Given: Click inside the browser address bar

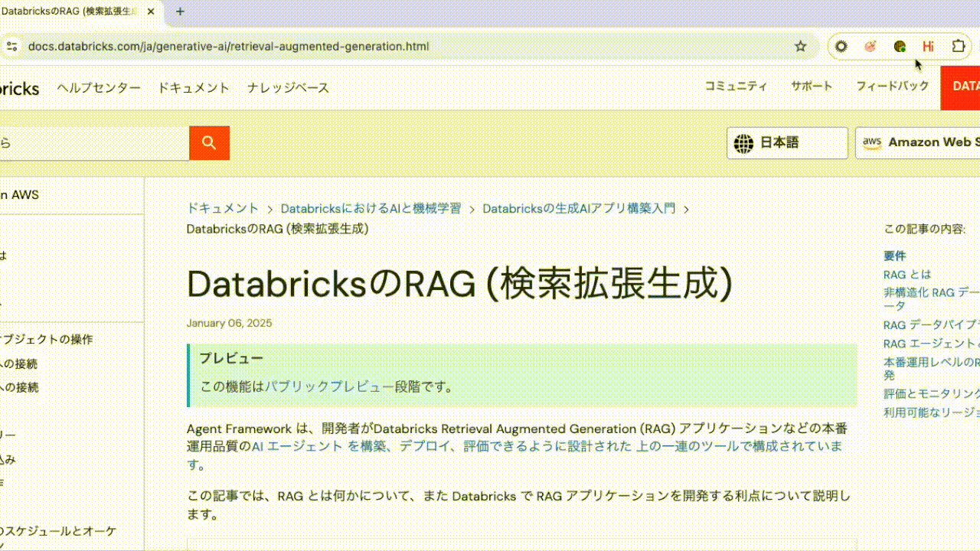Looking at the screenshot, I should (383, 46).
